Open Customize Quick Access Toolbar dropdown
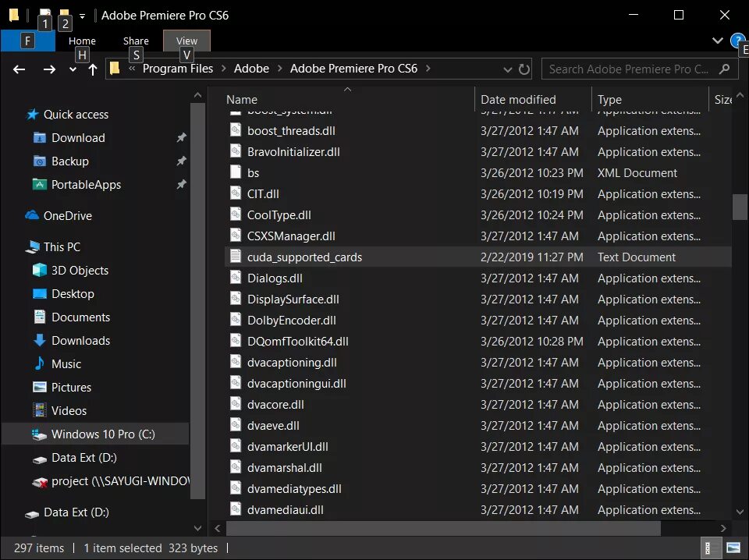Image resolution: width=749 pixels, height=560 pixels. point(83,16)
